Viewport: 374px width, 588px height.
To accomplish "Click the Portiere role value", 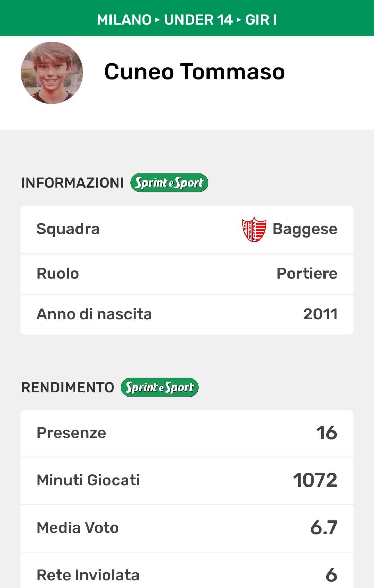I will coord(307,274).
